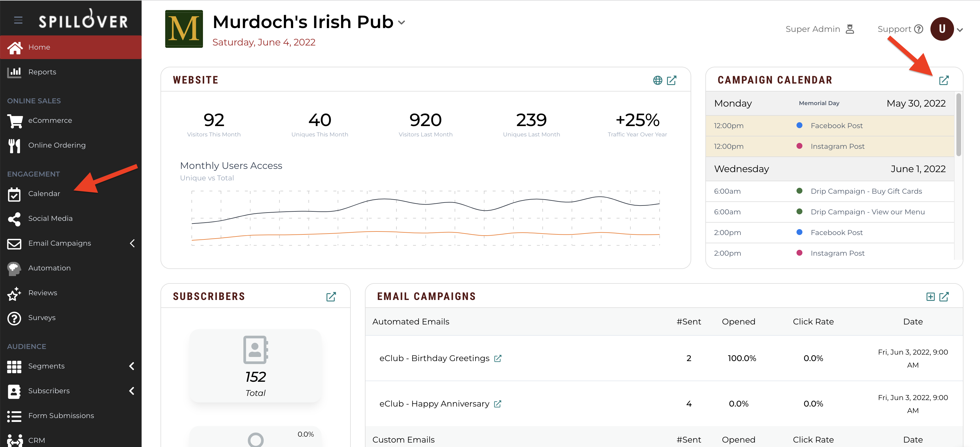
Task: Click the Super Admin user icon
Action: [x=850, y=29]
